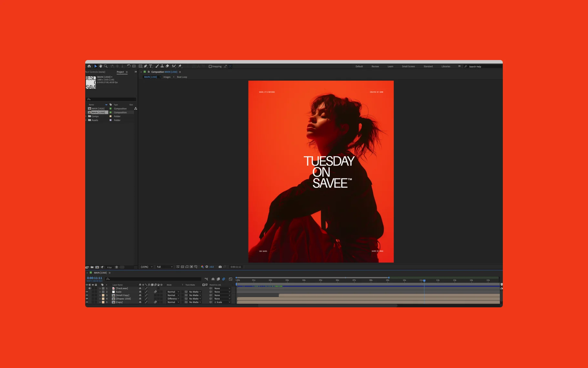The image size is (588, 368).
Task: Enable the Snapping checkbox
Action: pyautogui.click(x=210, y=66)
